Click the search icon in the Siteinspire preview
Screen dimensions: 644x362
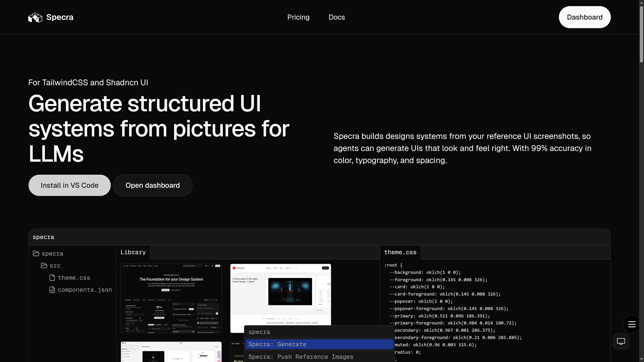[x=293, y=268]
